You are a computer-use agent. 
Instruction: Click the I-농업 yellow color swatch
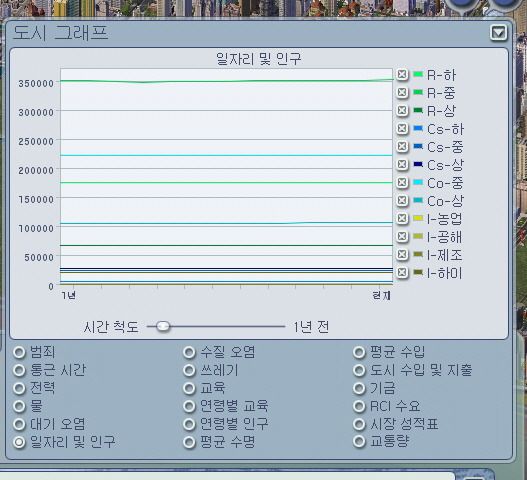(418, 218)
